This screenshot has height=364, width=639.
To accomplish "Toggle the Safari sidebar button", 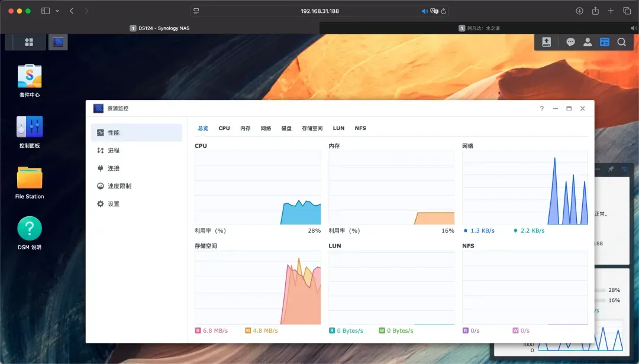I will point(45,11).
